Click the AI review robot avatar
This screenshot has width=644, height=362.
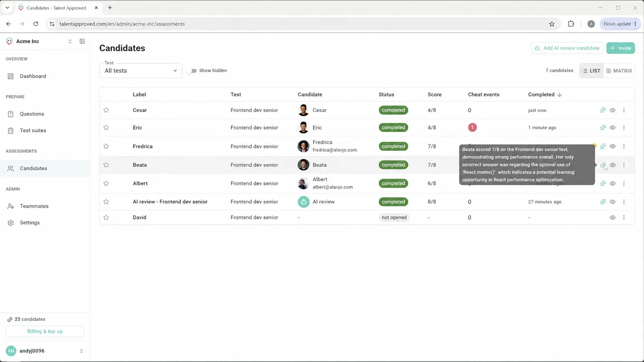pyautogui.click(x=304, y=202)
